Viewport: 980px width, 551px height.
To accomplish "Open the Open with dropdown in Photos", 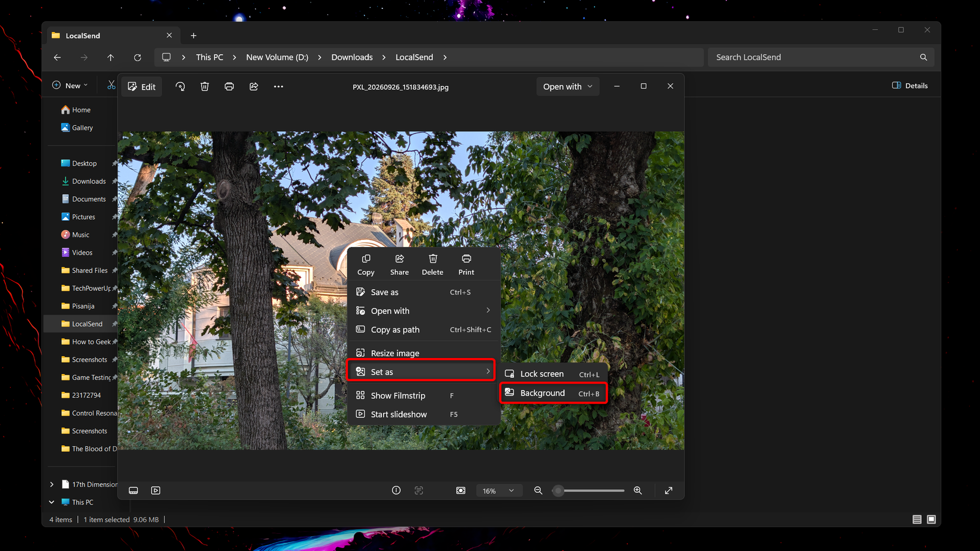I will click(x=568, y=87).
